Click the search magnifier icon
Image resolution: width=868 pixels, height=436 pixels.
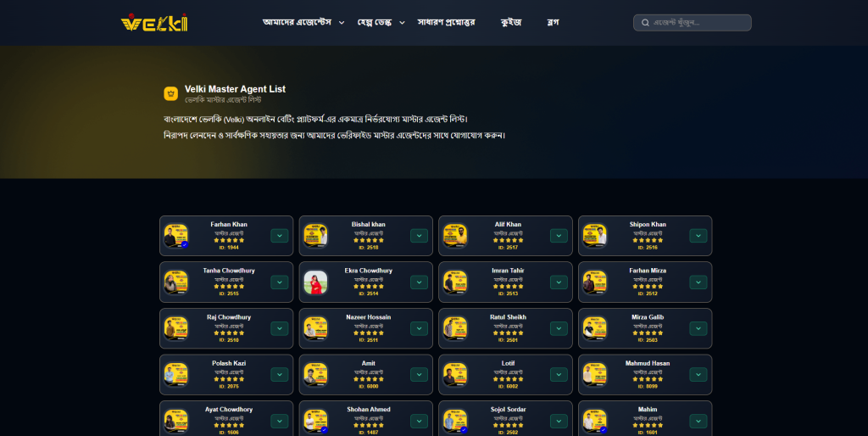click(x=645, y=23)
